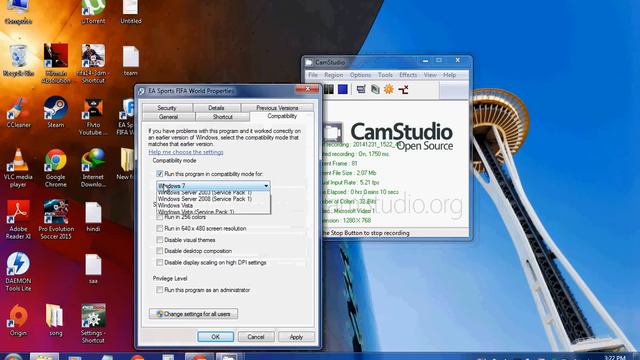This screenshot has height=360, width=640.
Task: Click Cancel in the Properties dialog
Action: pyautogui.click(x=256, y=337)
